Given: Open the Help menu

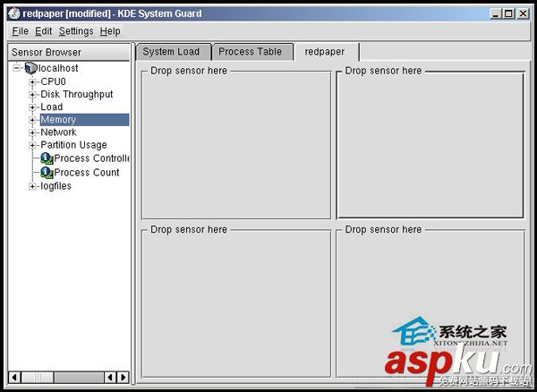Looking at the screenshot, I should [x=110, y=31].
